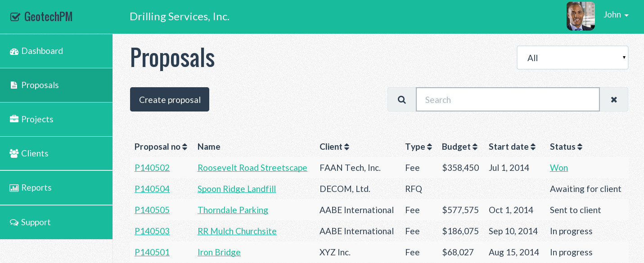Expand the John user menu
The height and width of the screenshot is (263, 644).
click(x=616, y=15)
